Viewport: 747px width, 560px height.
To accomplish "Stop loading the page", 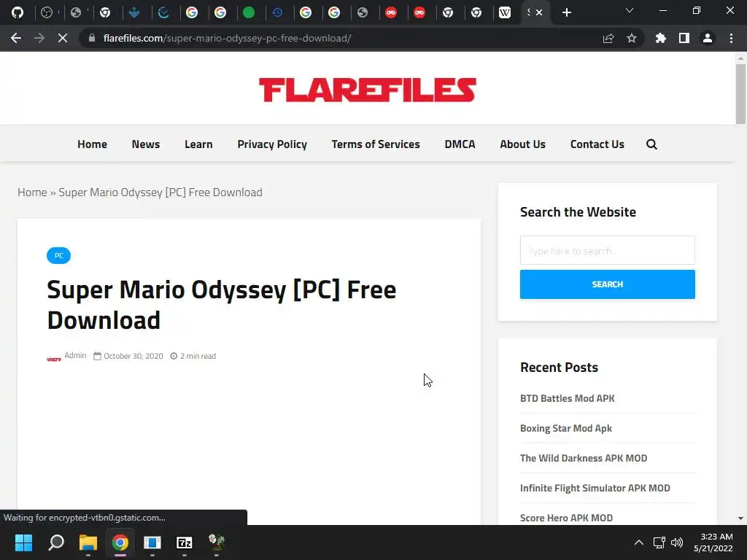I will [63, 38].
